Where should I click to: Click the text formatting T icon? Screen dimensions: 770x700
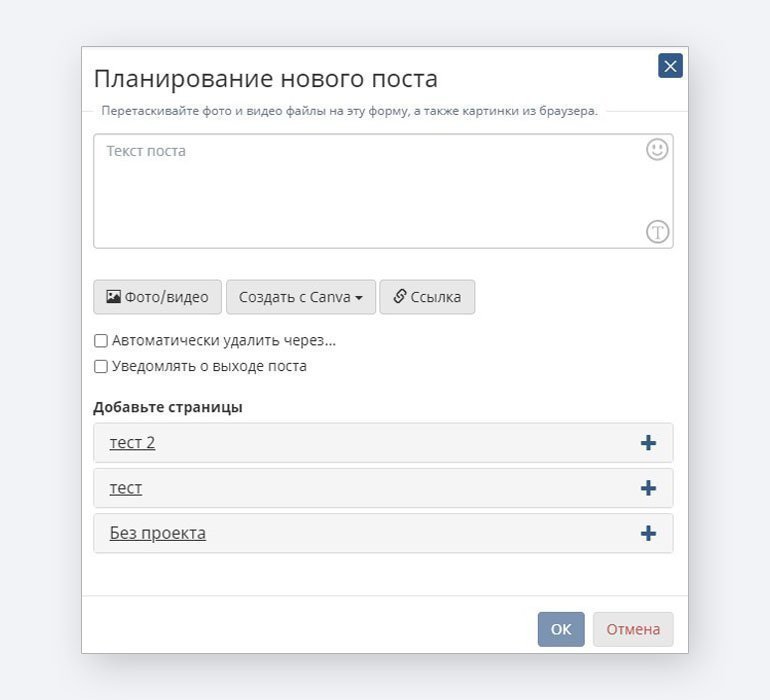656,232
